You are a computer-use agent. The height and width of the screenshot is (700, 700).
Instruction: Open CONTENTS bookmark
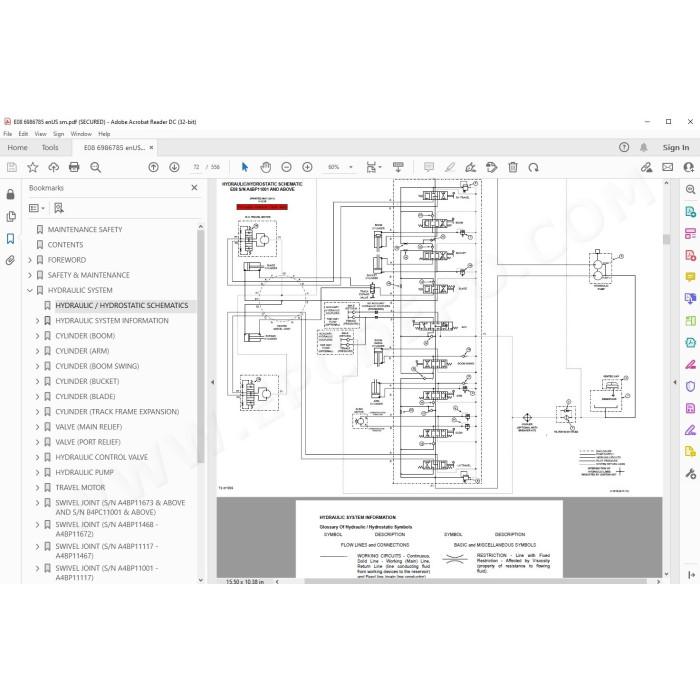pyautogui.click(x=65, y=245)
